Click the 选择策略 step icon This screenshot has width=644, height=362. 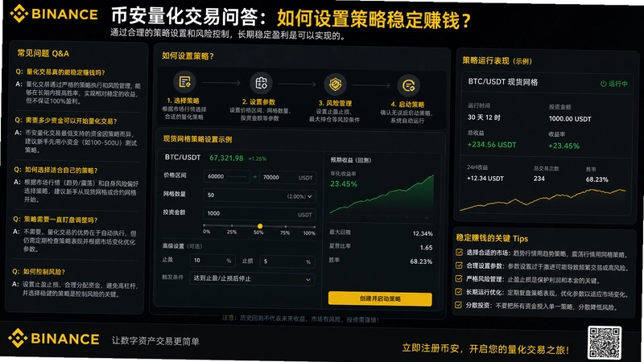point(184,82)
